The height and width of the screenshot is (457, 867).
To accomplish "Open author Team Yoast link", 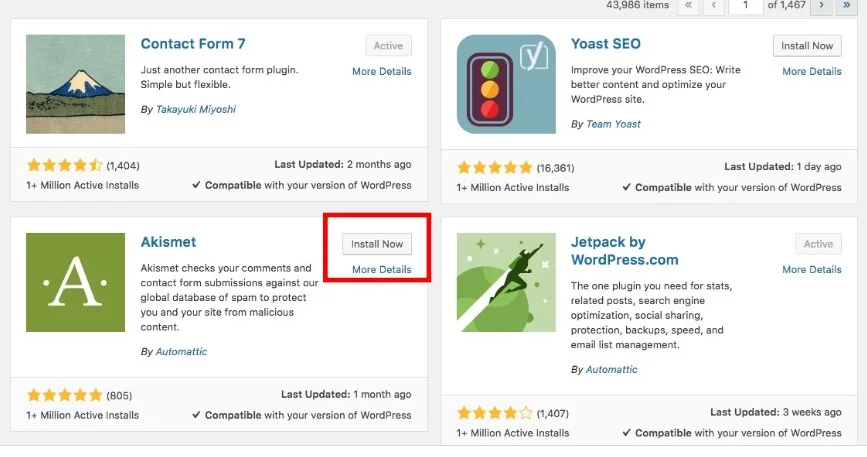I will pos(613,124).
